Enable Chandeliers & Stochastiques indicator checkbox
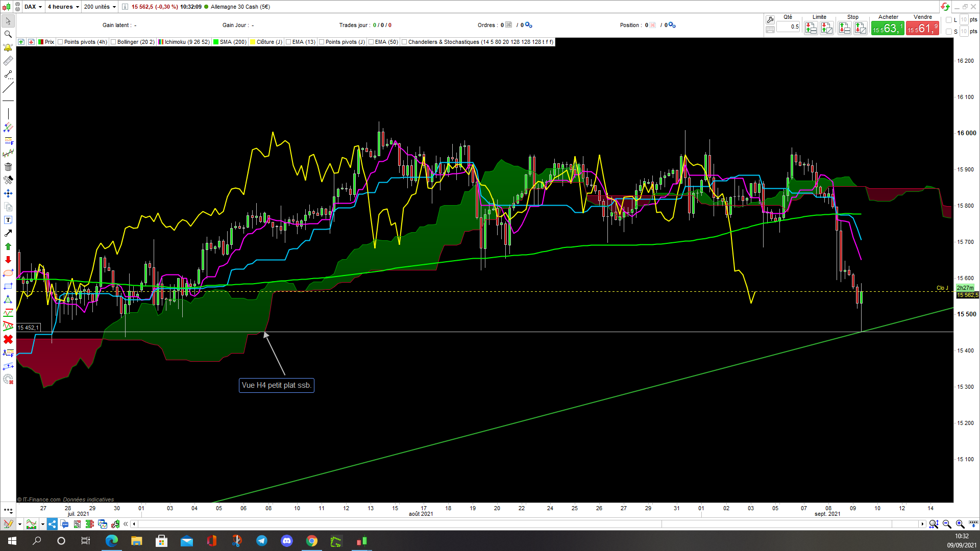Viewport: 980px width, 551px height. [x=404, y=42]
